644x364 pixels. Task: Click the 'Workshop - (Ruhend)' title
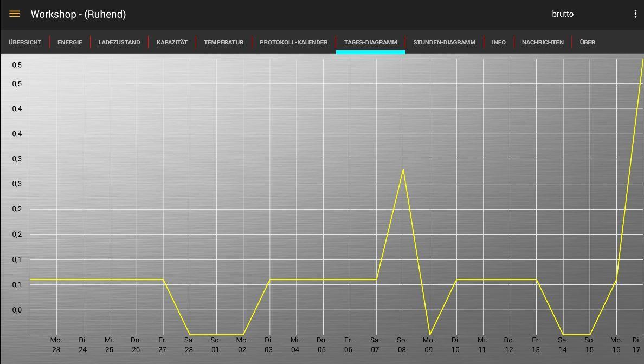point(79,15)
